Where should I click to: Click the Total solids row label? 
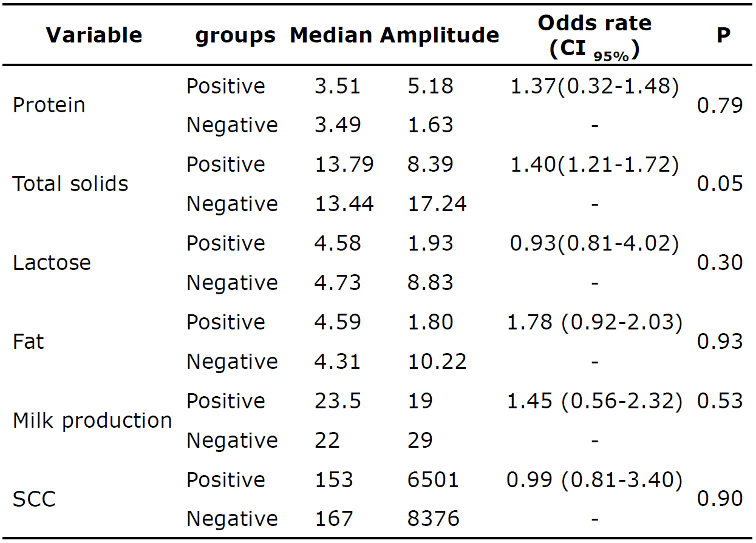coord(70,184)
